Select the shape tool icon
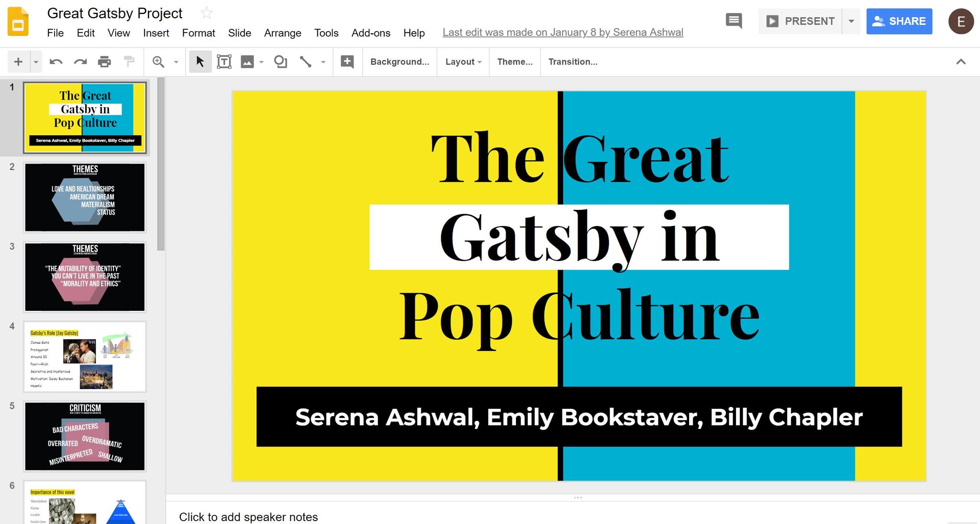The image size is (980, 524). (x=280, y=62)
